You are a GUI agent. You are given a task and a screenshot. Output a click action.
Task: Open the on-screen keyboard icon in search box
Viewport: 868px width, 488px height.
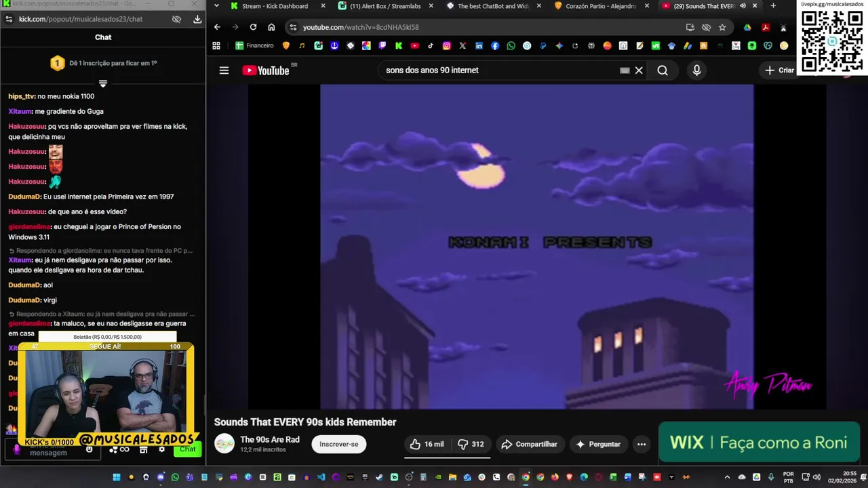pyautogui.click(x=625, y=70)
